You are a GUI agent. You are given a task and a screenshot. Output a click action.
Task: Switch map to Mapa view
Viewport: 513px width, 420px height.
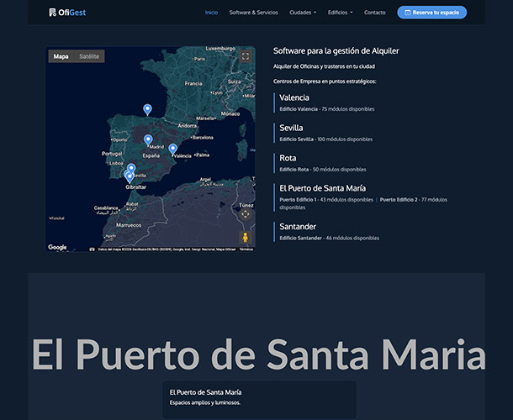coord(61,56)
